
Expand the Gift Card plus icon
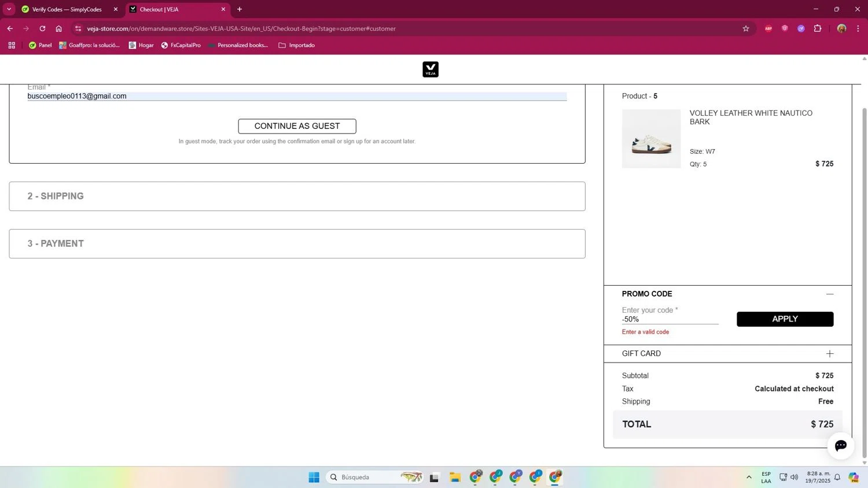830,353
